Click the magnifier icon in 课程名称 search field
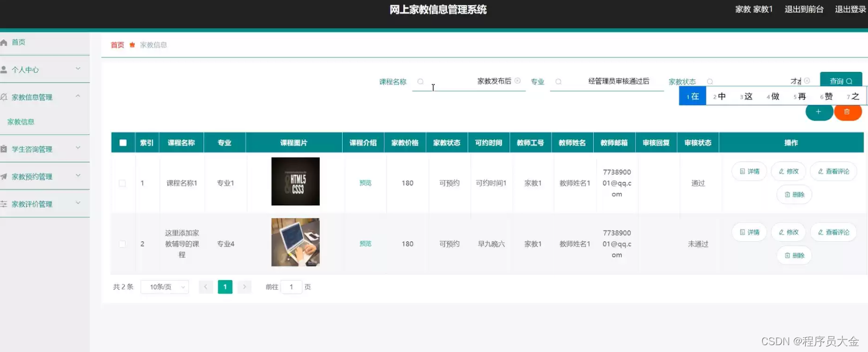 (420, 82)
